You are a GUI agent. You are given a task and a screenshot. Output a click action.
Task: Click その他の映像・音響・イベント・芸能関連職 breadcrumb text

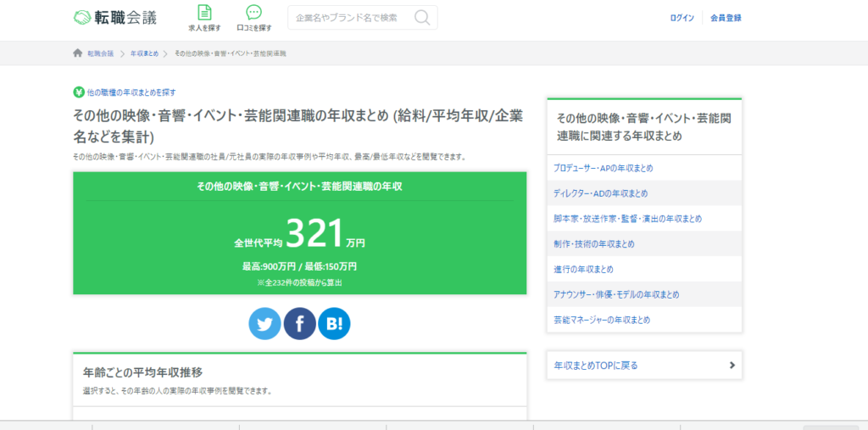coord(231,53)
